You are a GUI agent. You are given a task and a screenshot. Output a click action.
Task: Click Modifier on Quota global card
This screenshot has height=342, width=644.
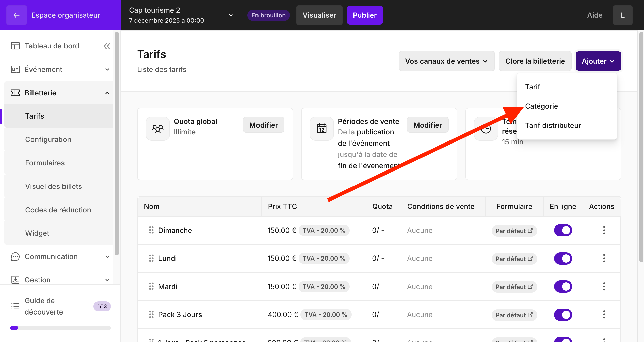263,125
